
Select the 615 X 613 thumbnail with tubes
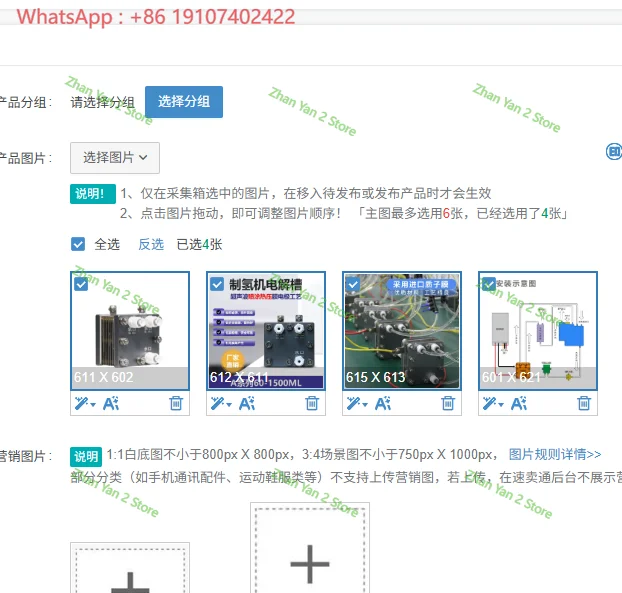tap(402, 331)
